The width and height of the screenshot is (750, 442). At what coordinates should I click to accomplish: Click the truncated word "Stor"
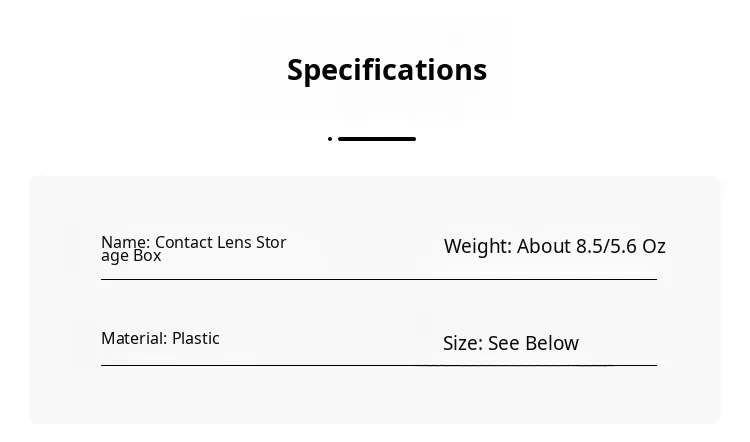[x=271, y=242]
